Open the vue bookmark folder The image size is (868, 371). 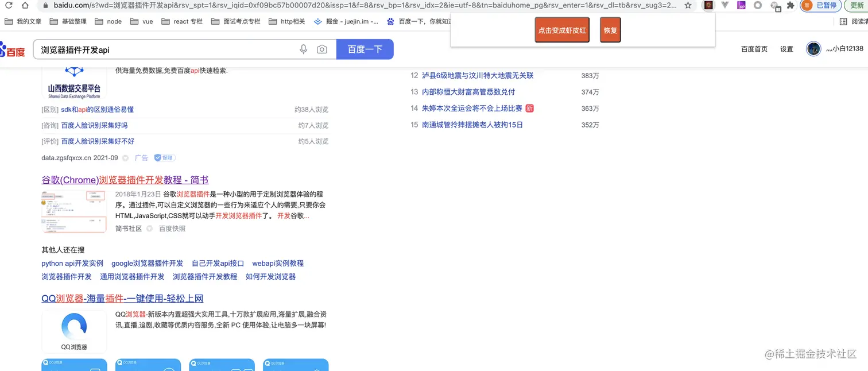tap(142, 21)
